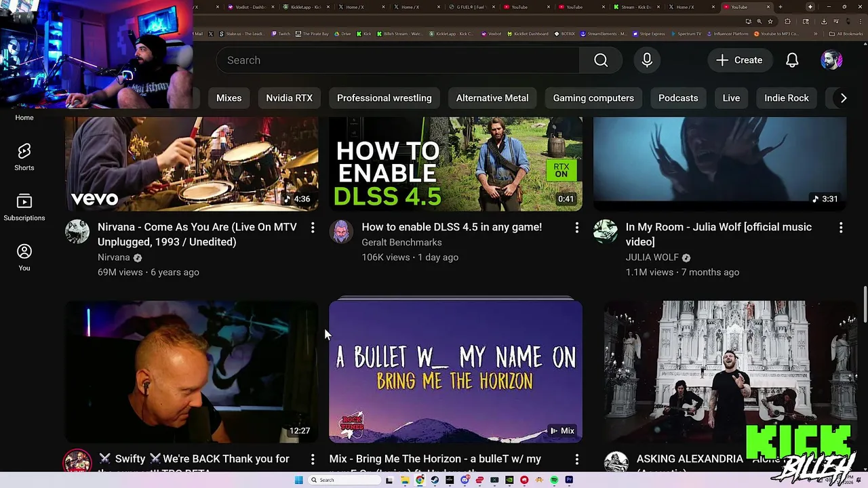This screenshot has height=488, width=868.
Task: Select the Professional wrestling chip
Action: pos(384,98)
